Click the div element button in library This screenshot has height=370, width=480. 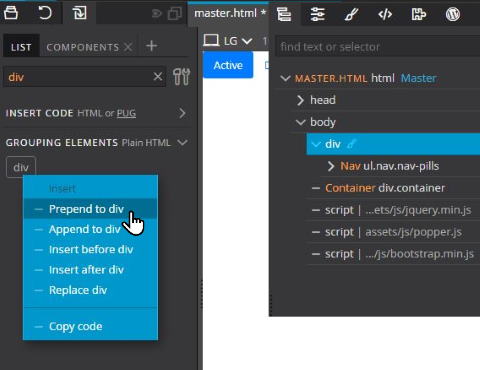pos(21,167)
